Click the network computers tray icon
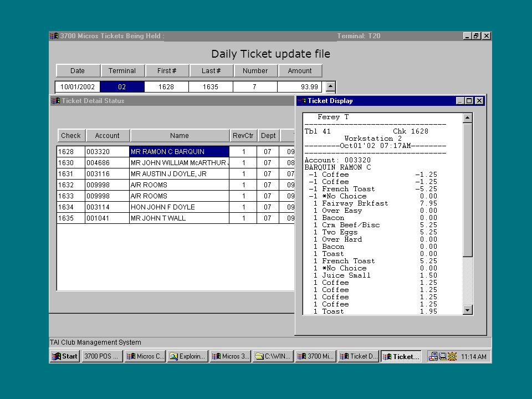Screen dimensions: 532x399 point(433,356)
